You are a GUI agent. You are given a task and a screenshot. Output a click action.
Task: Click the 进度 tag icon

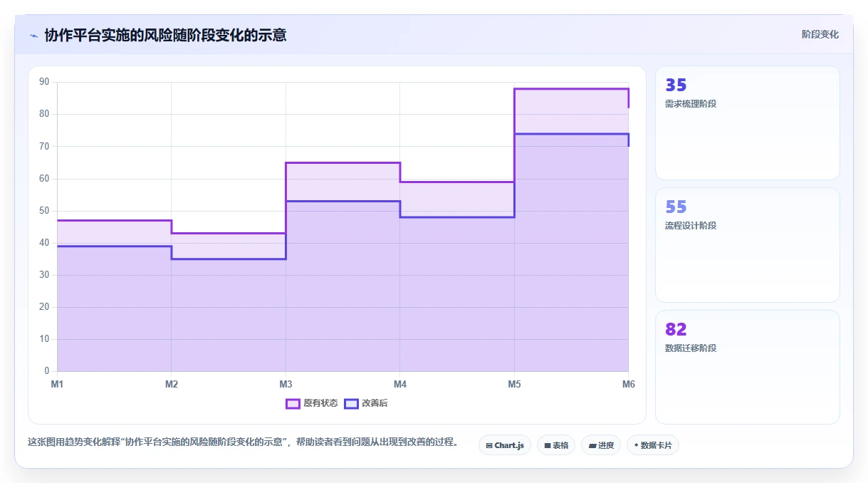pos(592,445)
